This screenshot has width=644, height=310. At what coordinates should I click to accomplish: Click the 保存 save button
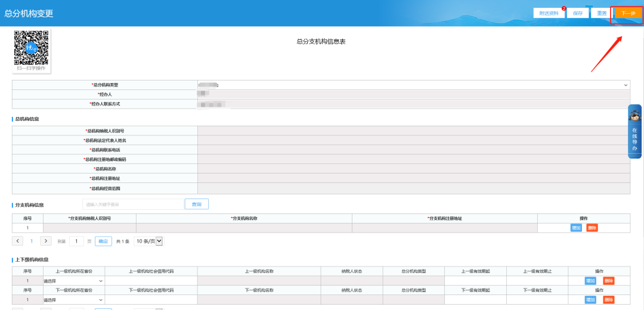577,13
